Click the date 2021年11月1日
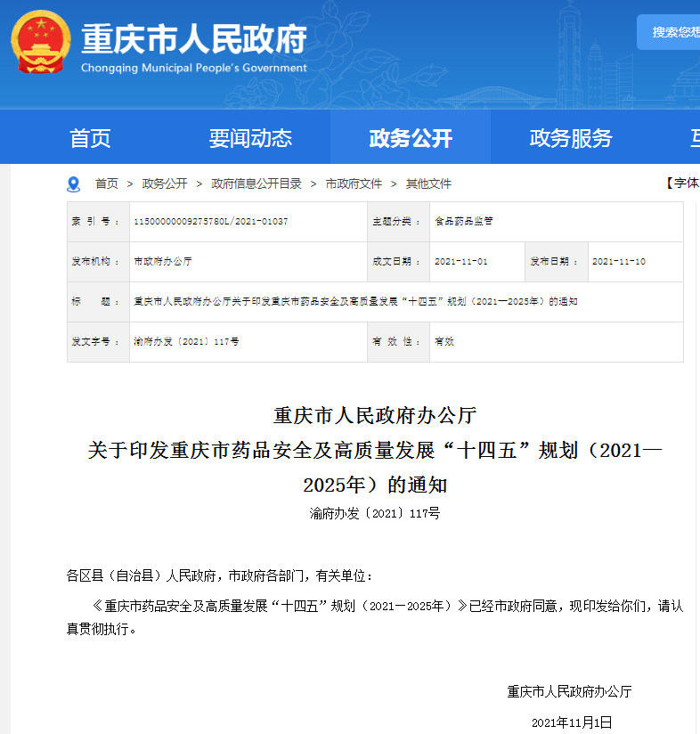Image resolution: width=700 pixels, height=734 pixels. (x=572, y=722)
